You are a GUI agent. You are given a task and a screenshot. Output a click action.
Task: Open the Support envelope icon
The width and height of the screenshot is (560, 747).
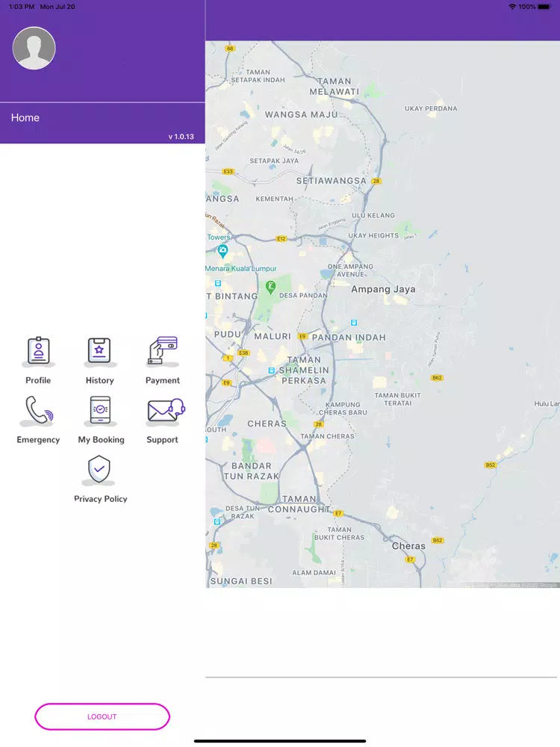pos(165,411)
